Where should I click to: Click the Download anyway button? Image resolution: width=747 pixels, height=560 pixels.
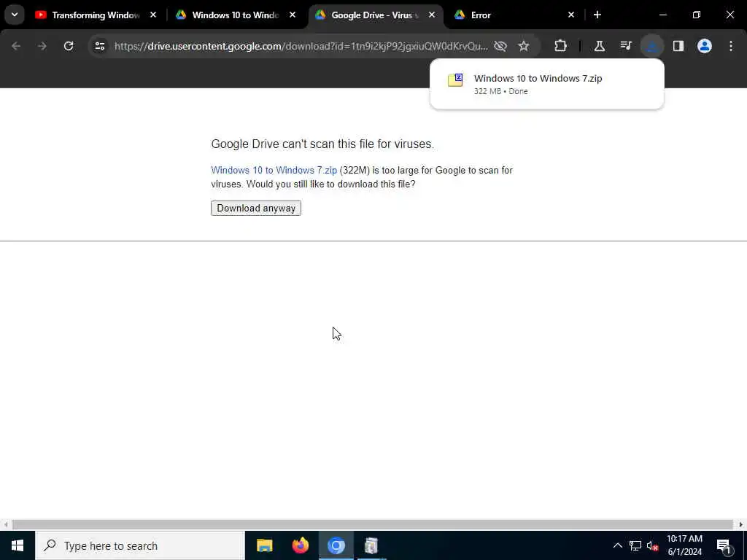coord(256,208)
